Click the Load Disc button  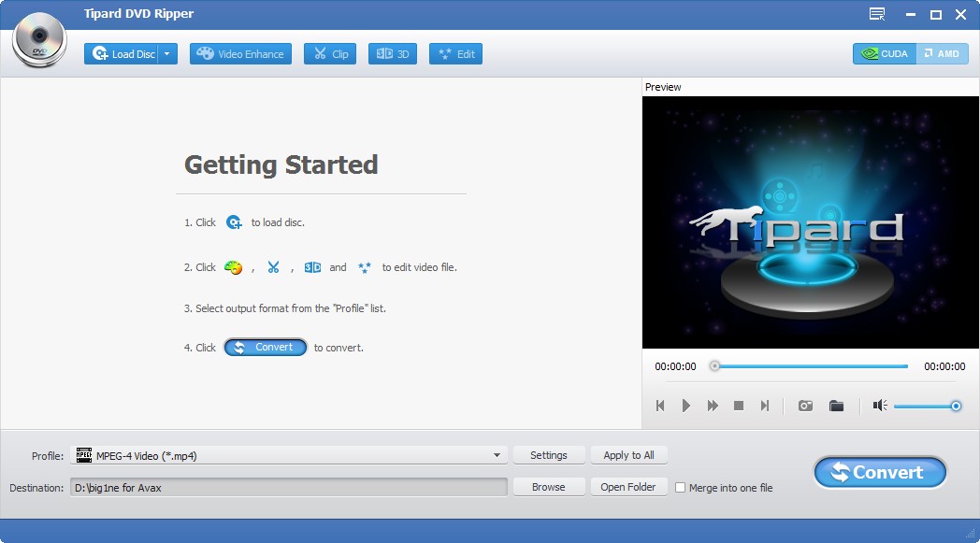121,53
